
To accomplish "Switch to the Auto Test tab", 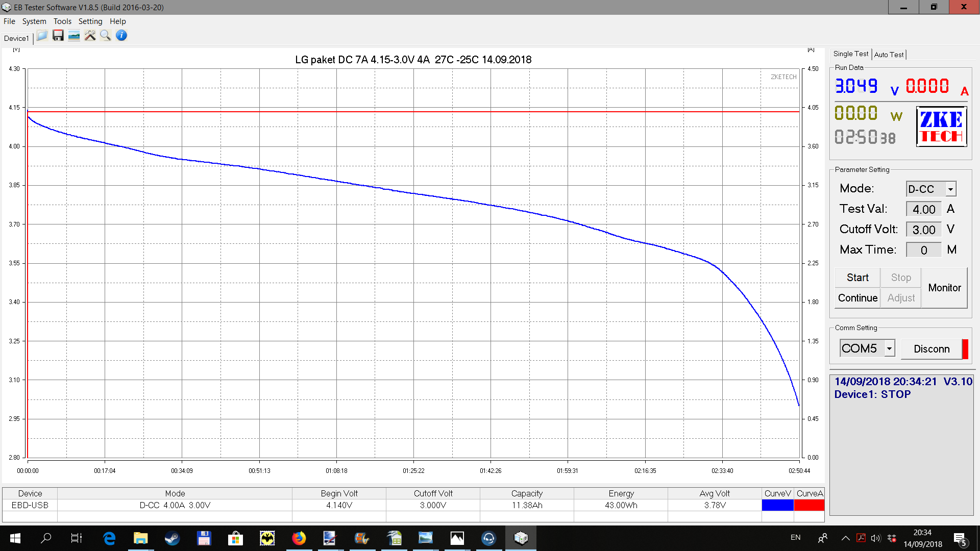I will point(889,55).
